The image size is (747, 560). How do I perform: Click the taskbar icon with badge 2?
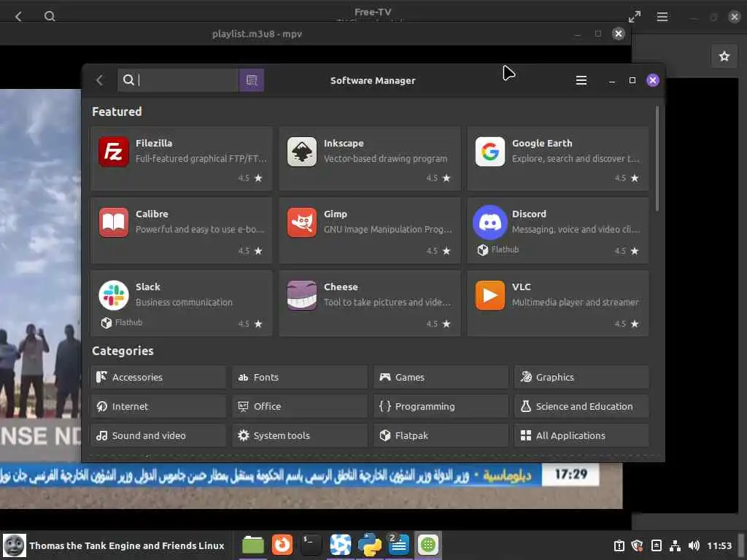tap(399, 545)
